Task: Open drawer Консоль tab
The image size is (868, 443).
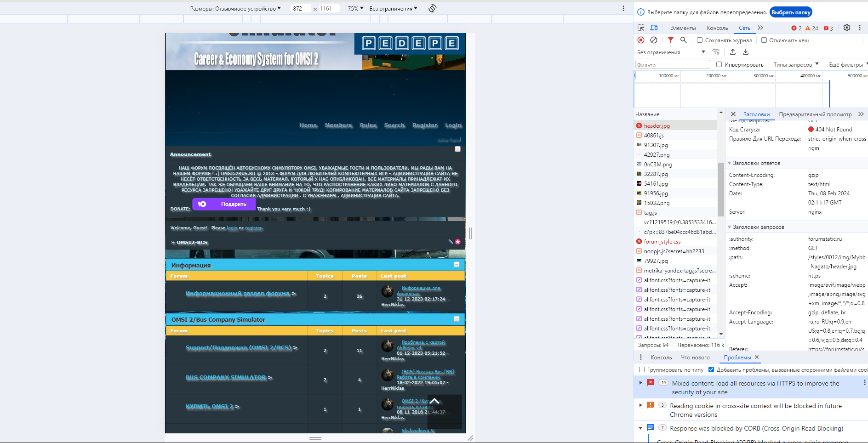Action: coord(661,358)
